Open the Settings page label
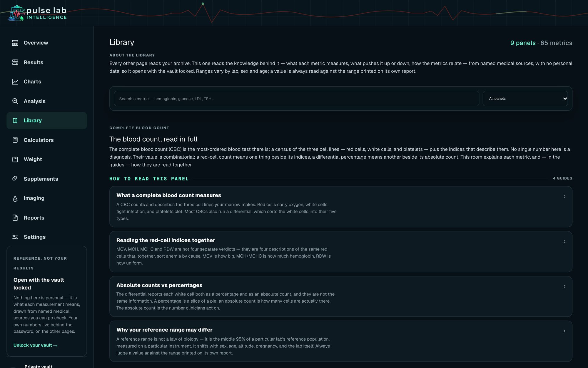The height and width of the screenshot is (368, 588). point(35,237)
